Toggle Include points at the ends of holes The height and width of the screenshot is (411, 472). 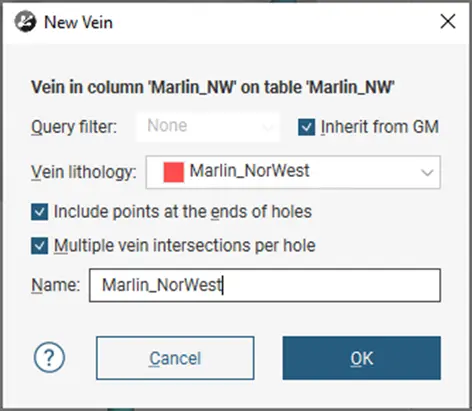[x=39, y=212]
